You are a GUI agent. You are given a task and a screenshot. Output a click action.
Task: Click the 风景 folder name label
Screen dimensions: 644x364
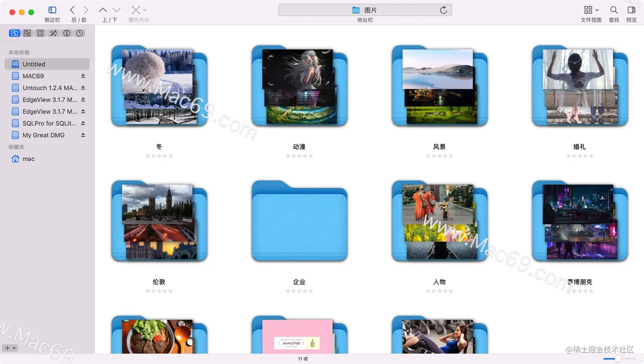(439, 147)
